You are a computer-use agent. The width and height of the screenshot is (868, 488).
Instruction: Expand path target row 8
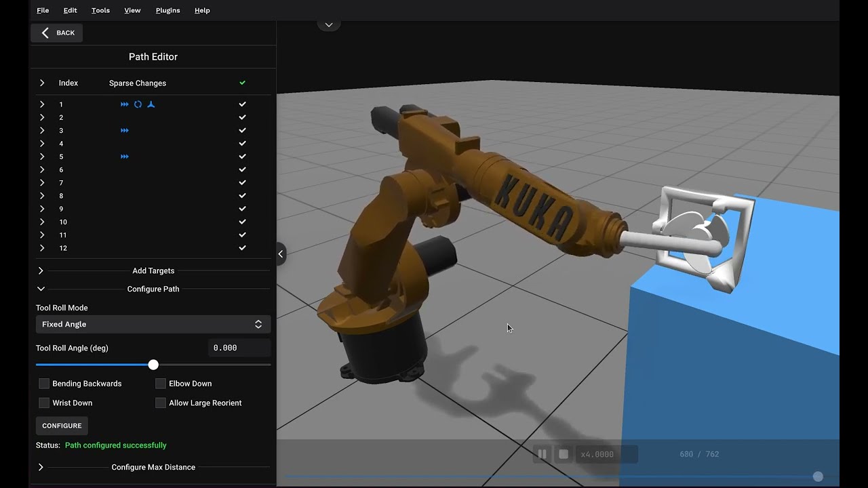(x=42, y=196)
